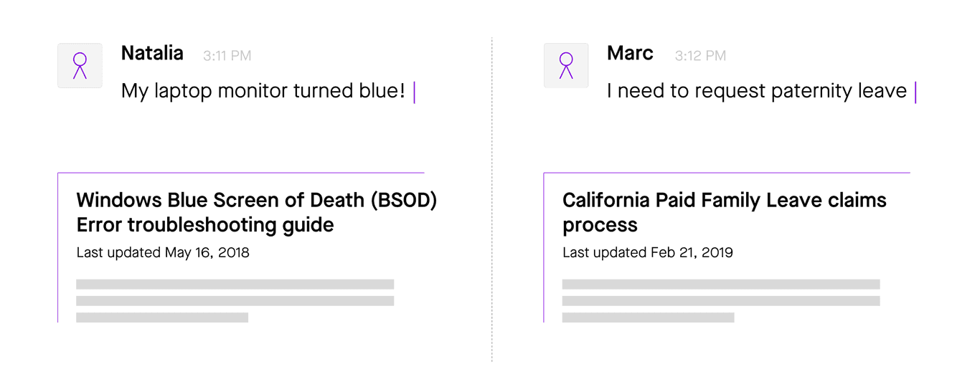The image size is (980, 387).
Task: Open Marc's username in the message header
Action: (630, 53)
